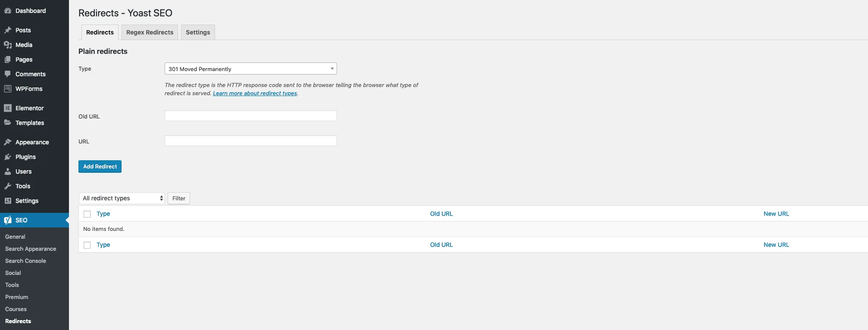
Task: Switch to the Regex Redirects tab
Action: coord(150,32)
